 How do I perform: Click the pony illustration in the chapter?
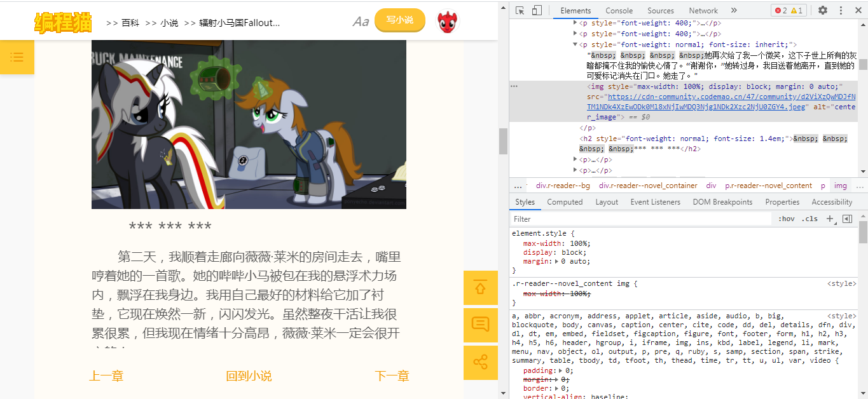tap(249, 125)
